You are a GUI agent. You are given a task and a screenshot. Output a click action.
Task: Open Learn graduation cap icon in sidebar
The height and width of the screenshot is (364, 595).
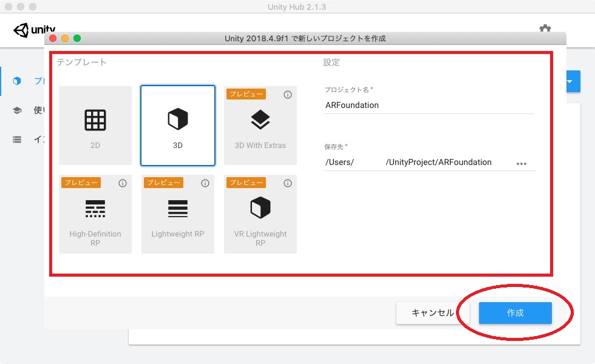(x=17, y=110)
